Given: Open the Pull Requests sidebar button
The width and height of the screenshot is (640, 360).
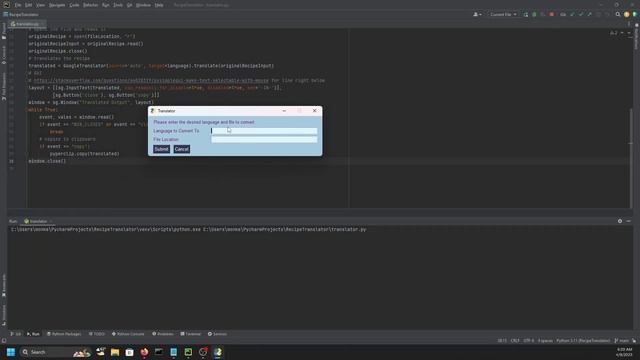Looking at the screenshot, I should (4, 87).
